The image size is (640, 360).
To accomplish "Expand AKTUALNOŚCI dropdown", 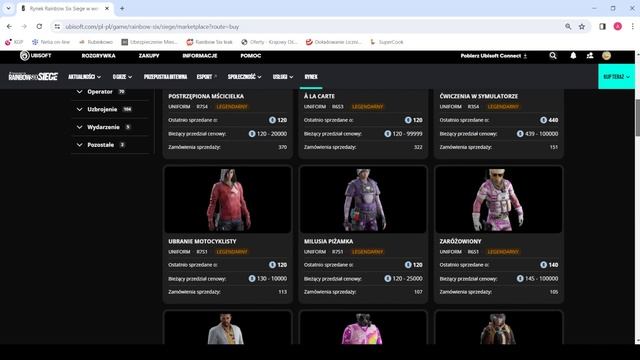I will click(x=84, y=77).
